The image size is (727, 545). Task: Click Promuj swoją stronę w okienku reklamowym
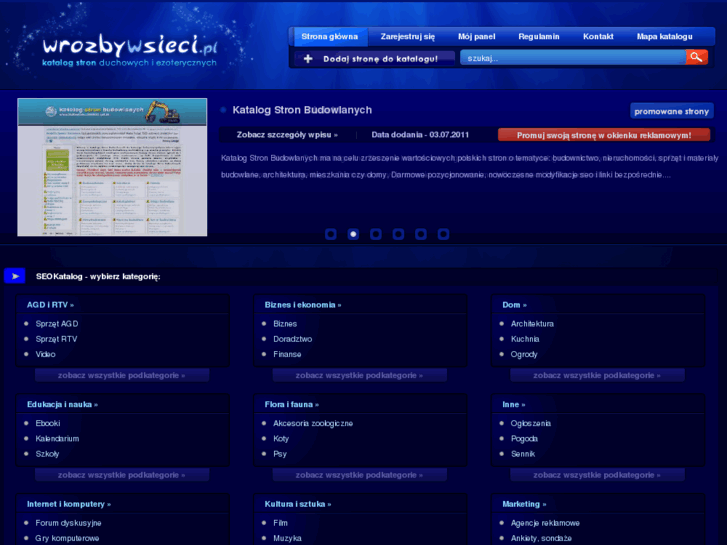pos(604,135)
